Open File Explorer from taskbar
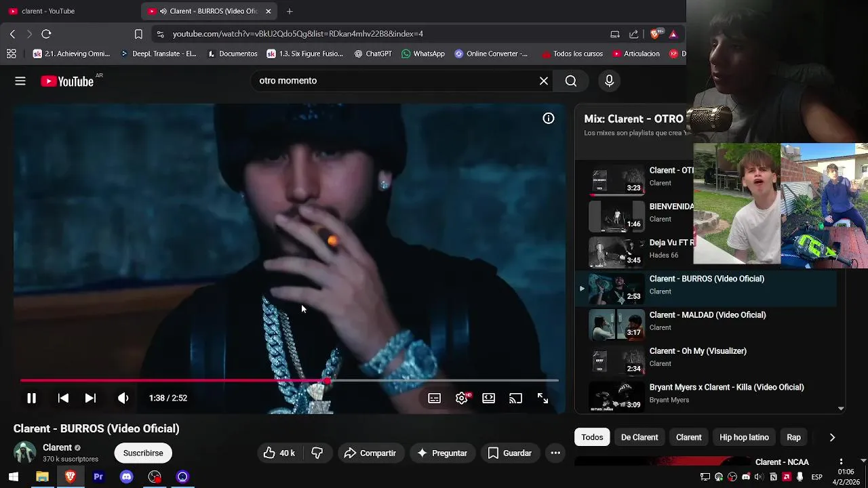The image size is (868, 488). point(42,477)
